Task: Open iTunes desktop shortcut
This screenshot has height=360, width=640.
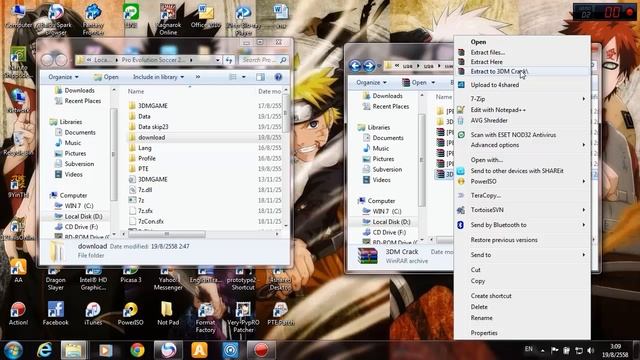Action: pos(93,313)
